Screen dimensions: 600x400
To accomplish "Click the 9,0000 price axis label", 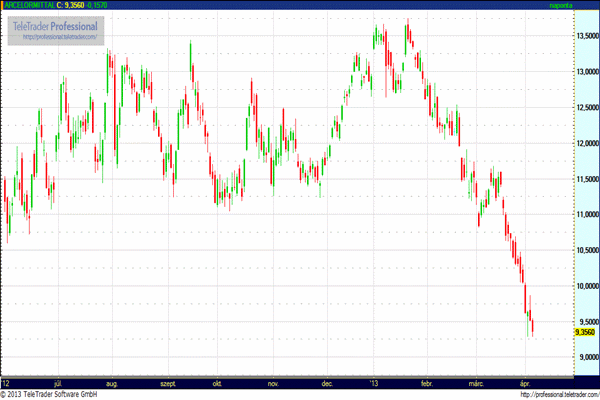I will 588,357.
